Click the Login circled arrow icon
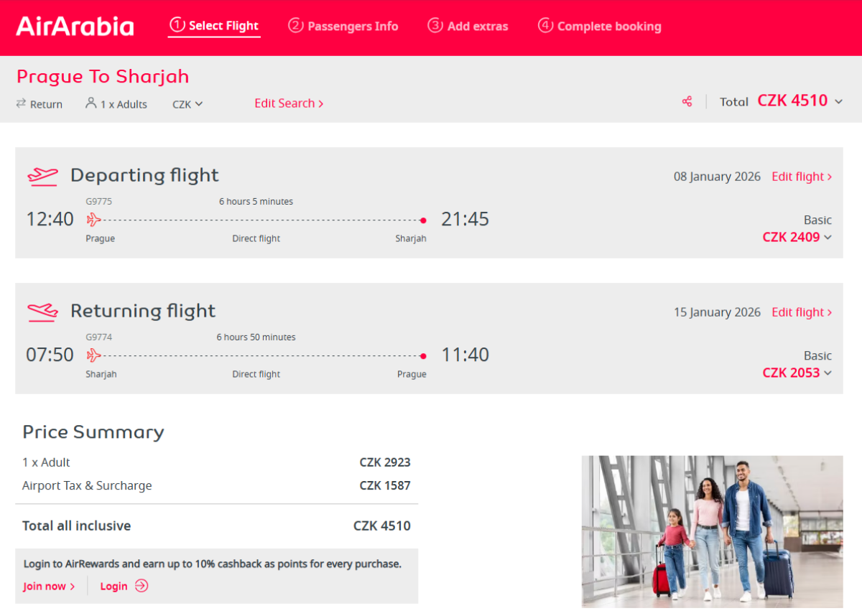This screenshot has width=862, height=616. [x=142, y=586]
